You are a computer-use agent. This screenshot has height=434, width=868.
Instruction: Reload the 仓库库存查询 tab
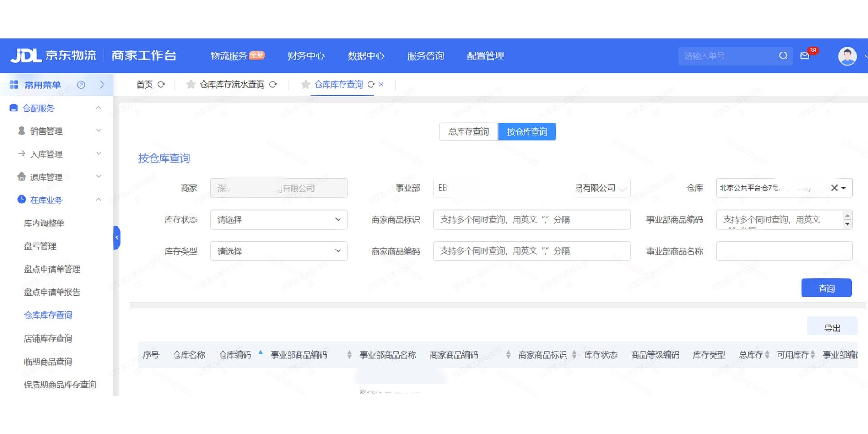pos(371,84)
